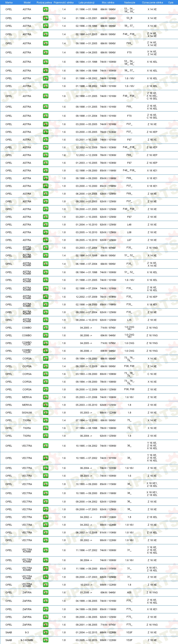Viewport: 178px width, 644px height.
Task: Select the 08.2004 -> 10.2010 production years cell
Action: (x=86, y=320)
